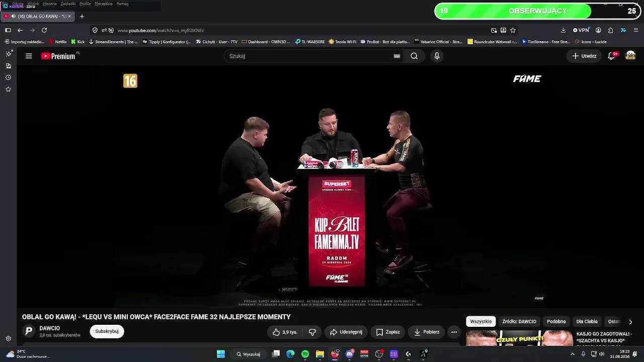Open File Explorer from the taskbar
Image resolution: width=644 pixels, height=362 pixels.
(x=319, y=354)
